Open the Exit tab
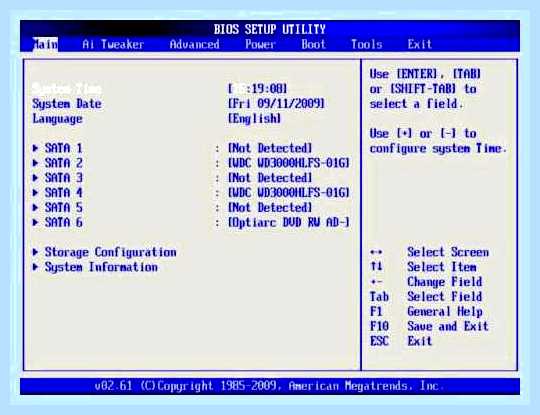 [420, 44]
